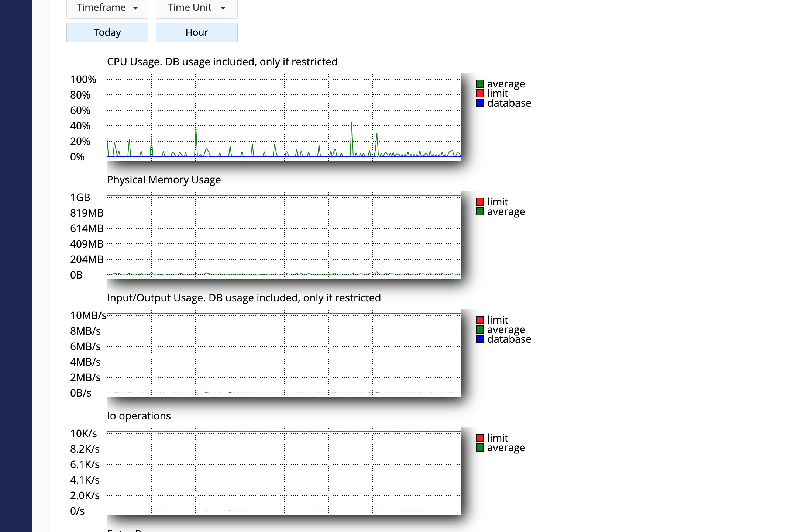Click green average swatch in CPU Usage legend
798x532 pixels.
click(480, 84)
